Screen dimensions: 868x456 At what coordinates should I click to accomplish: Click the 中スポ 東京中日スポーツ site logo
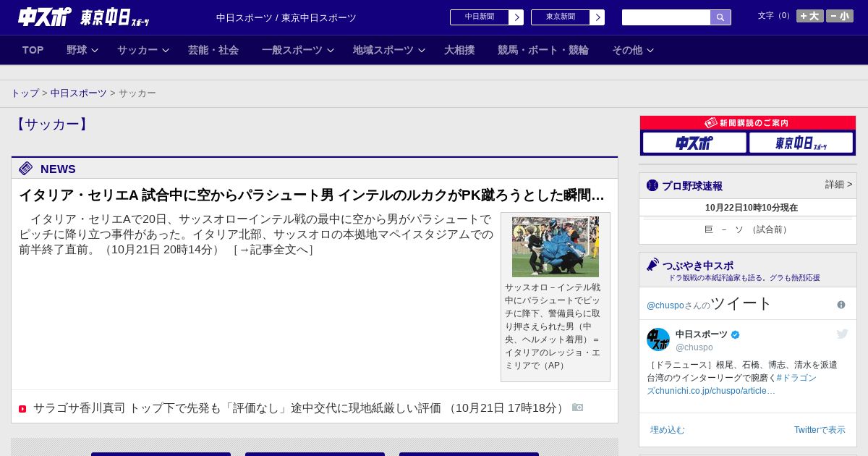[x=83, y=17]
